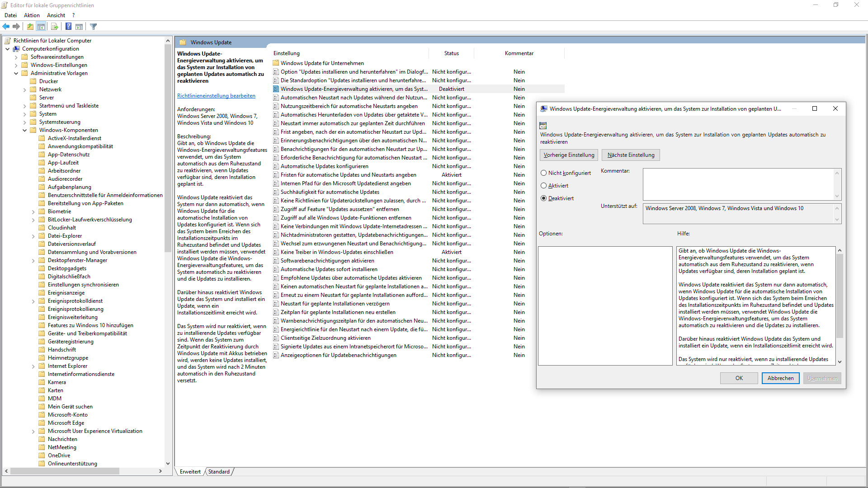Switch to the Standard tab
Image resolution: width=868 pixels, height=488 pixels.
(219, 472)
